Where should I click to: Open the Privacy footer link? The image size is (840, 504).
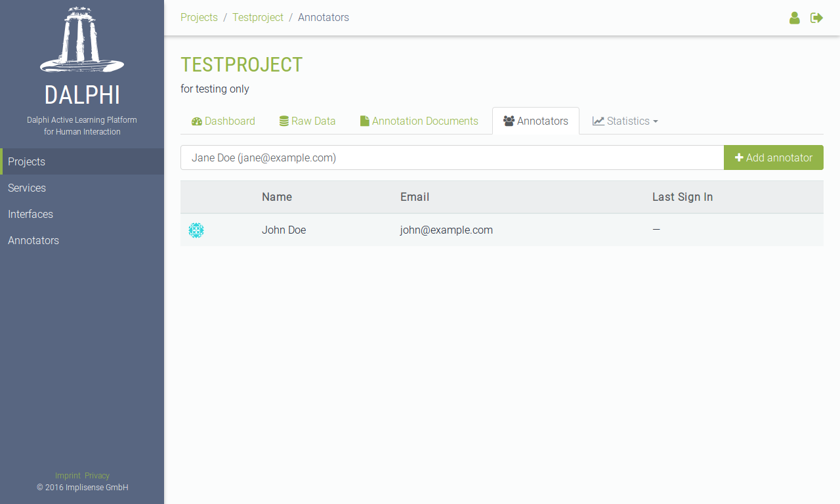97,476
